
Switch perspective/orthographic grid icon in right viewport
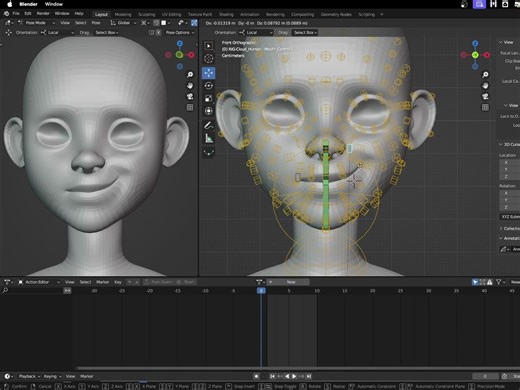point(485,107)
